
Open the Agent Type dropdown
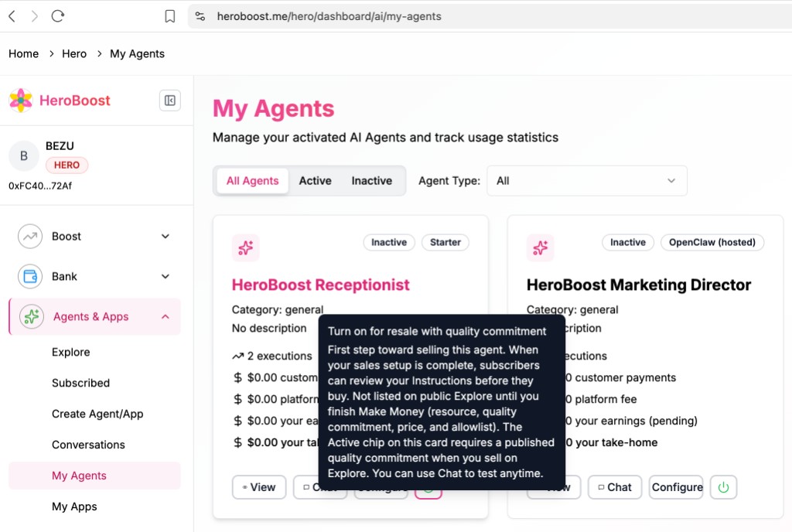587,181
